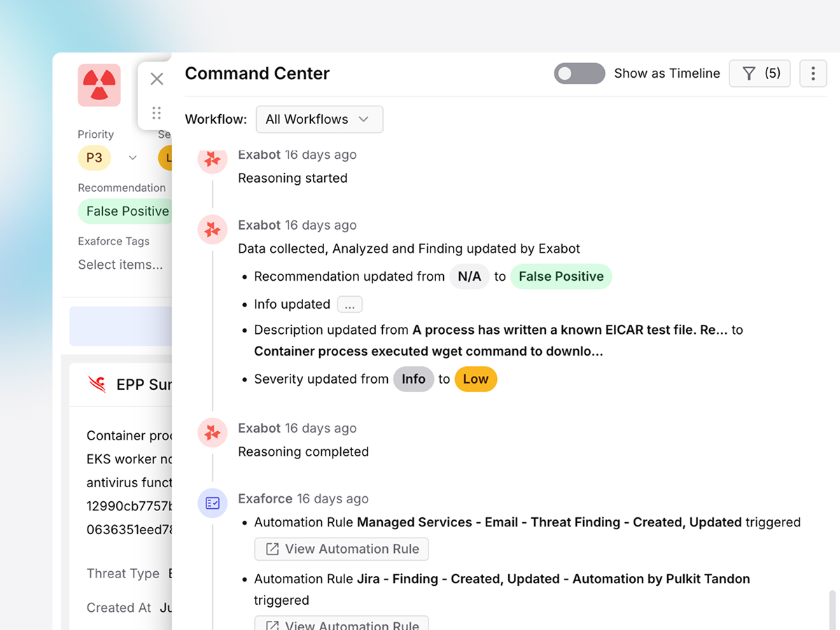The height and width of the screenshot is (630, 840).
Task: Click external link icon in first View Automation Rule
Action: [272, 549]
